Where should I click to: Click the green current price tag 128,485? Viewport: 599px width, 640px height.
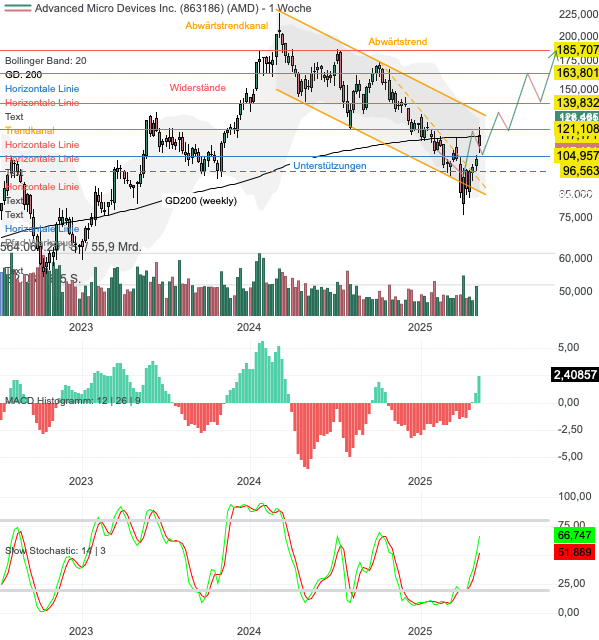(x=577, y=117)
